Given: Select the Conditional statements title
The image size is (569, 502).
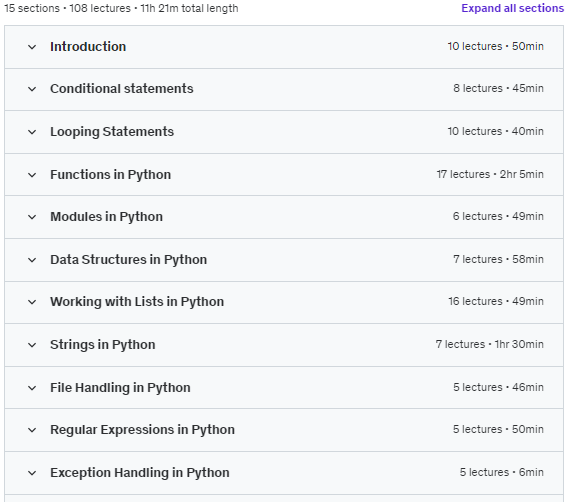Looking at the screenshot, I should point(122,89).
